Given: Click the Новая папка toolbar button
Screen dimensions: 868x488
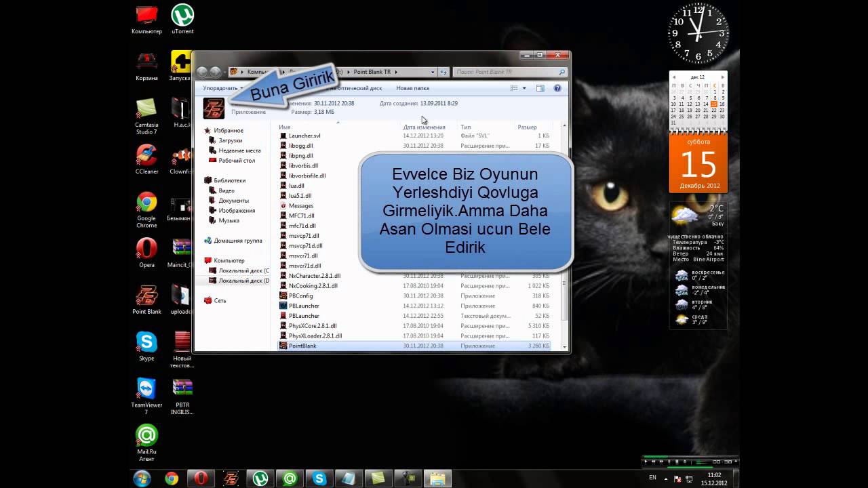Looking at the screenshot, I should (412, 88).
